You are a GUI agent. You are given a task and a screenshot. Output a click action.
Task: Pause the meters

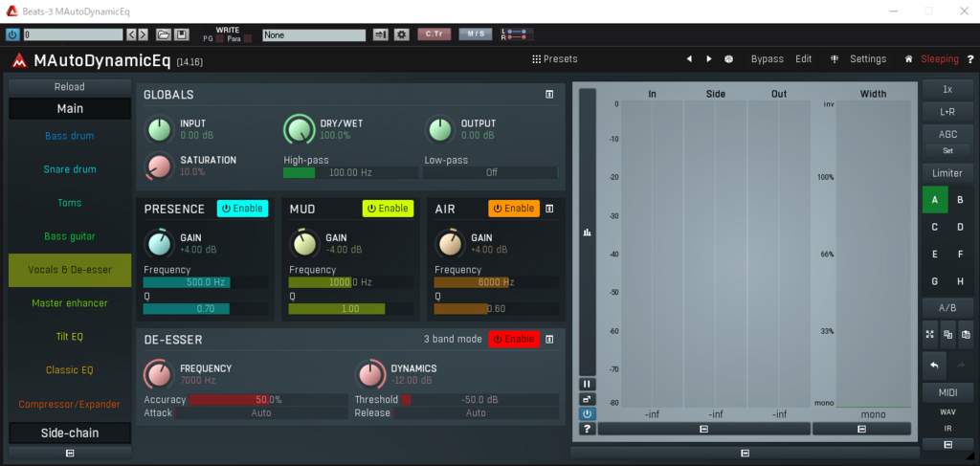coord(588,384)
